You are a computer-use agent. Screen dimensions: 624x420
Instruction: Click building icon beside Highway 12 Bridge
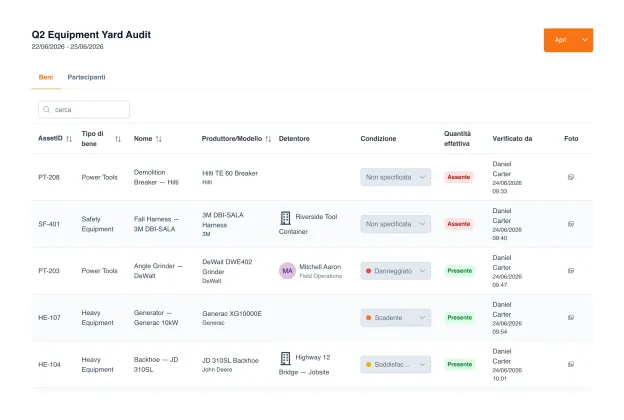pyautogui.click(x=285, y=358)
